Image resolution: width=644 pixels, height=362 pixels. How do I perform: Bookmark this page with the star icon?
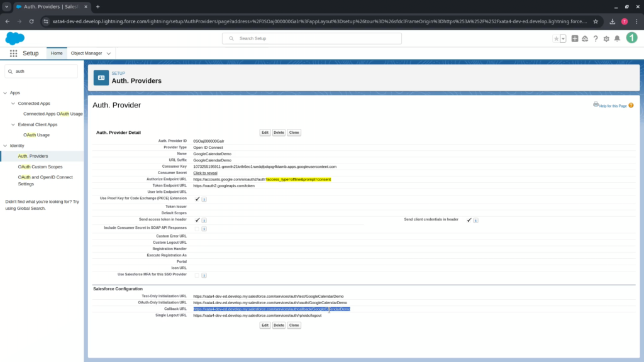596,21
